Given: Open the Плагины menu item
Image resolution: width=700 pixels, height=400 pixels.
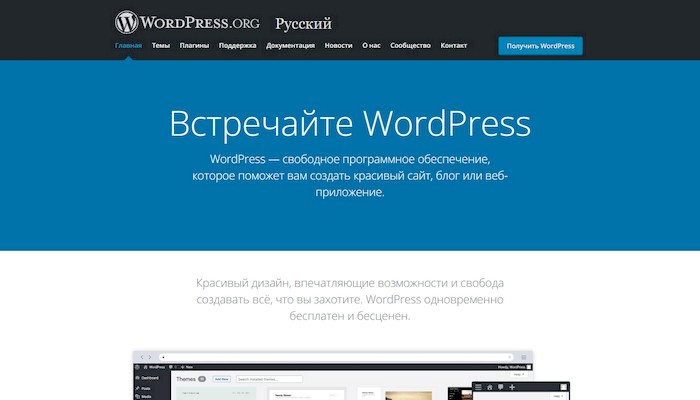Looking at the screenshot, I should tap(194, 45).
